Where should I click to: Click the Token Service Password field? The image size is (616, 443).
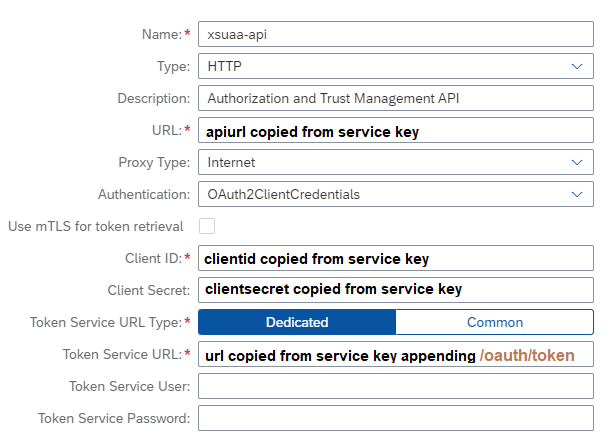396,418
